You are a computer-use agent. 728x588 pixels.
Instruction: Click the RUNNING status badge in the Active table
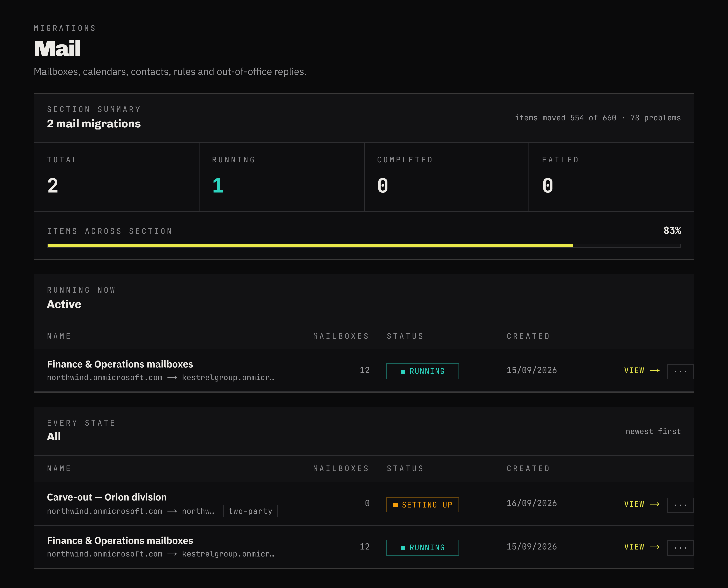pyautogui.click(x=422, y=371)
